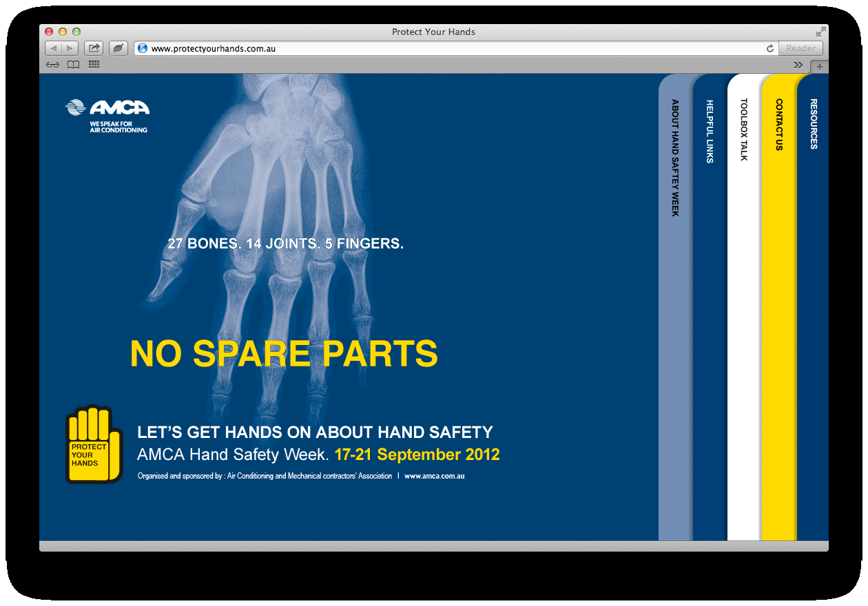Minimize the Safari window with yellow button
Screen dimensions: 868x606
point(63,32)
